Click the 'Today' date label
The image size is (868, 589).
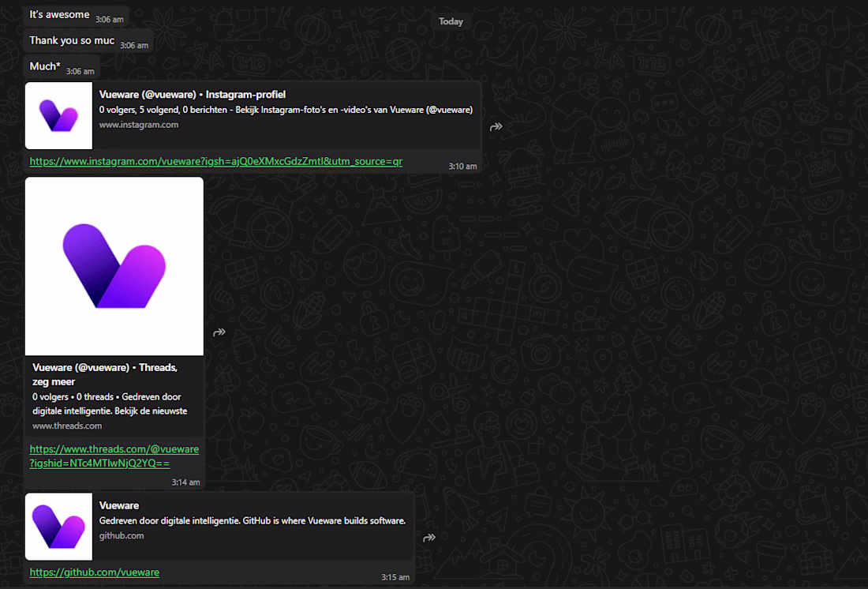pos(451,21)
